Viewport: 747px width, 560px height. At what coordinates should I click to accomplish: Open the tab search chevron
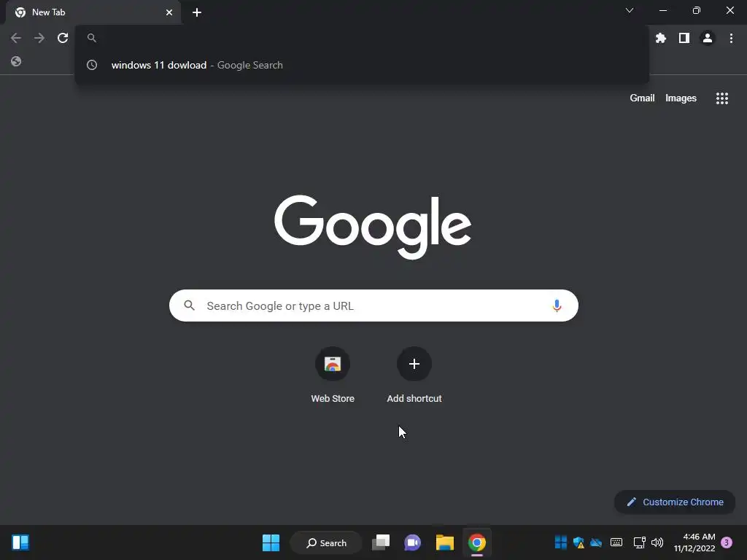point(630,10)
